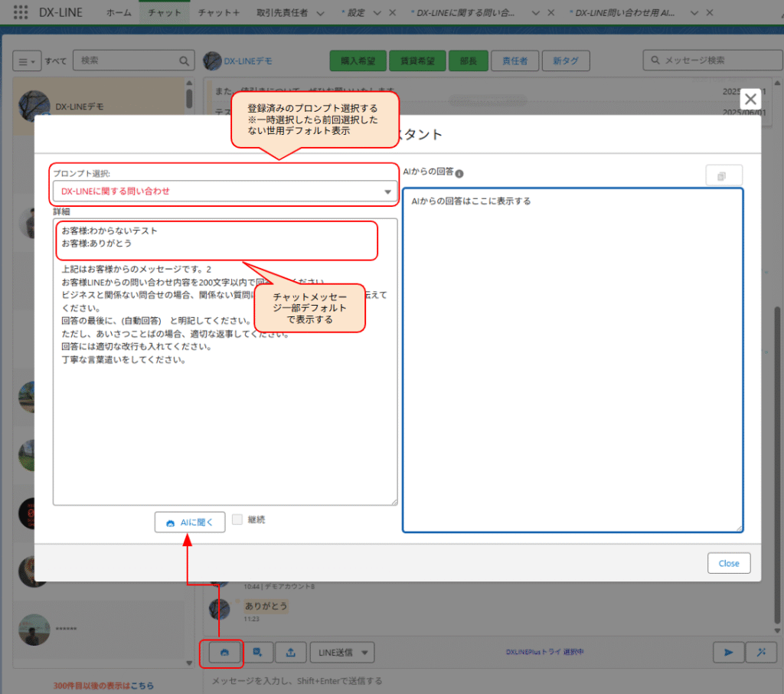Click the file upload icon in chat toolbar
This screenshot has width=784, height=694.
coord(290,653)
